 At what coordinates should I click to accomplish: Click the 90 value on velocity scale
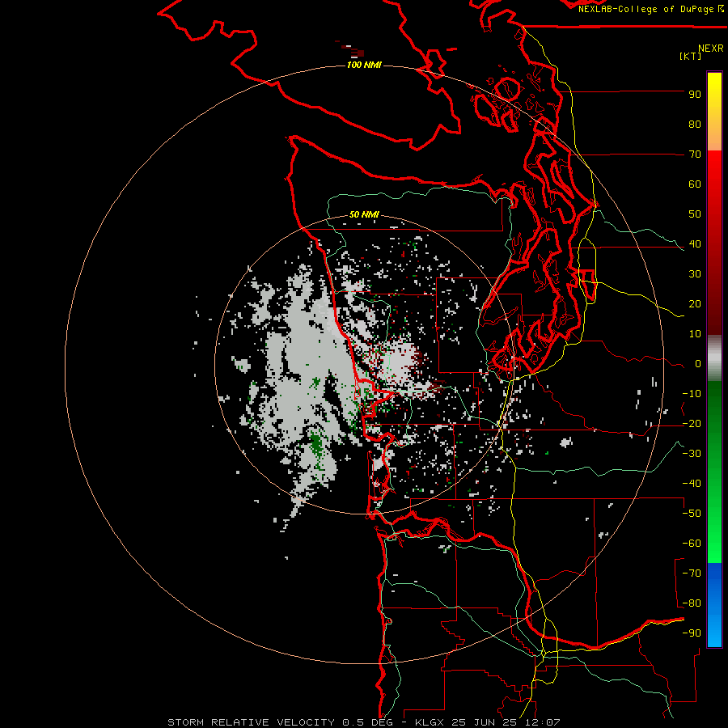tap(695, 95)
